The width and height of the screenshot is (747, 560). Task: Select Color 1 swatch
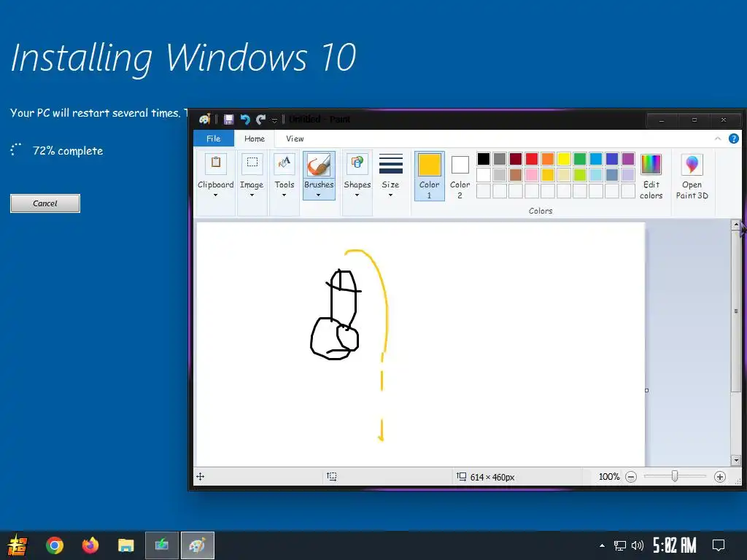(429, 166)
